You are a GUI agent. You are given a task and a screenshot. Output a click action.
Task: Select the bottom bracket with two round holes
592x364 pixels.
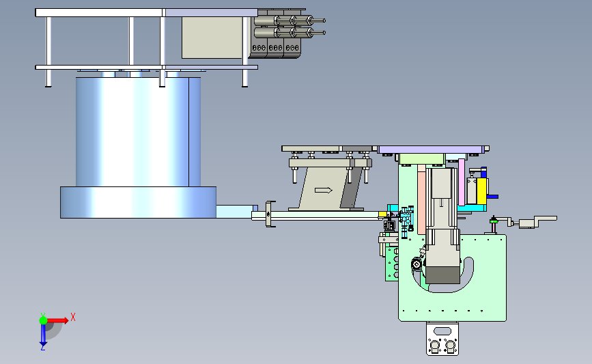[442, 338]
